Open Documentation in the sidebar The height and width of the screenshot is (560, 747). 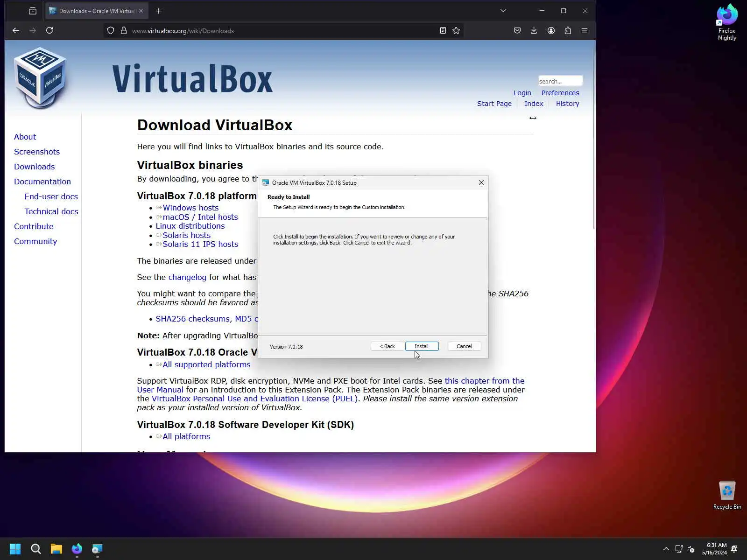42,182
